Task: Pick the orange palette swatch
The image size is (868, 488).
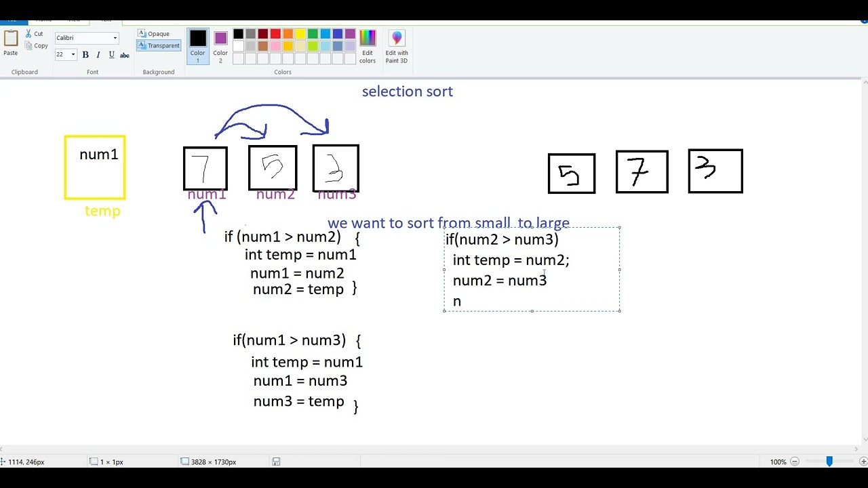Action: click(x=288, y=34)
